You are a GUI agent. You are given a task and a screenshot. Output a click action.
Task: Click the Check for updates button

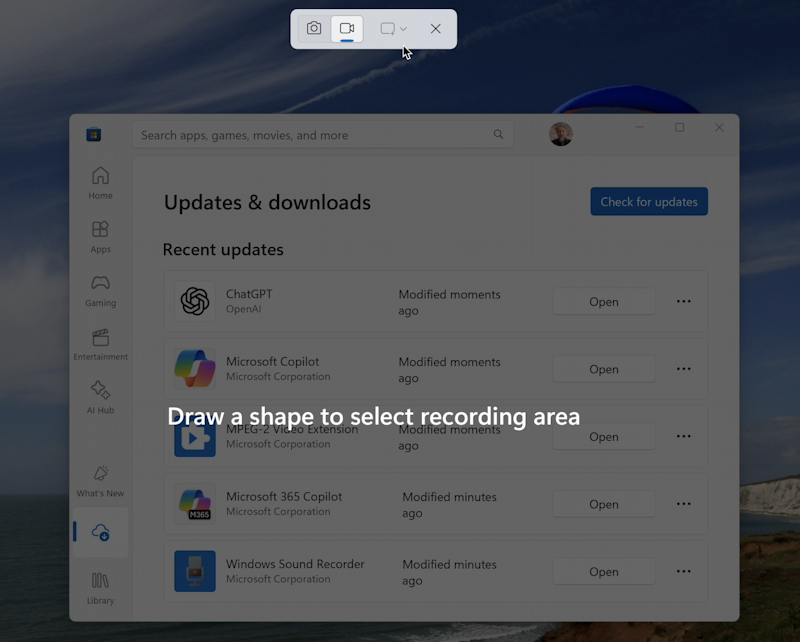point(648,201)
